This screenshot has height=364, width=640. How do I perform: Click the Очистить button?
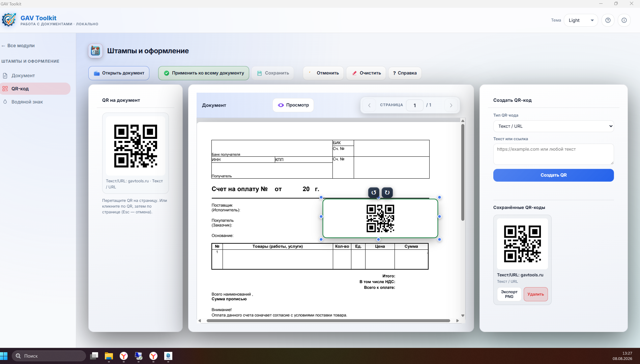pyautogui.click(x=366, y=73)
